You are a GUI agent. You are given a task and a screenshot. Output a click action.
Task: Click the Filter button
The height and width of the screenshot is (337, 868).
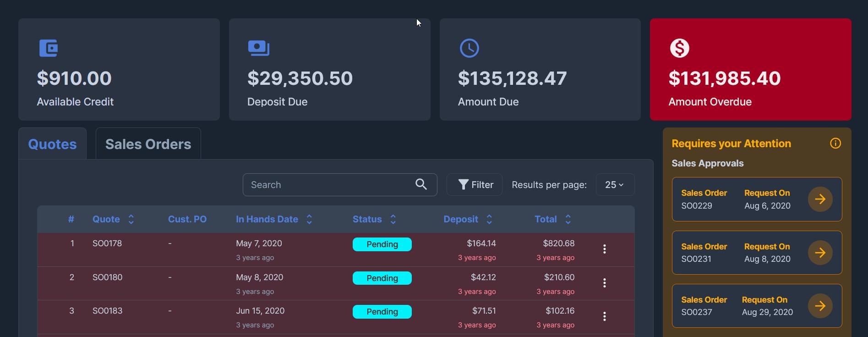475,185
